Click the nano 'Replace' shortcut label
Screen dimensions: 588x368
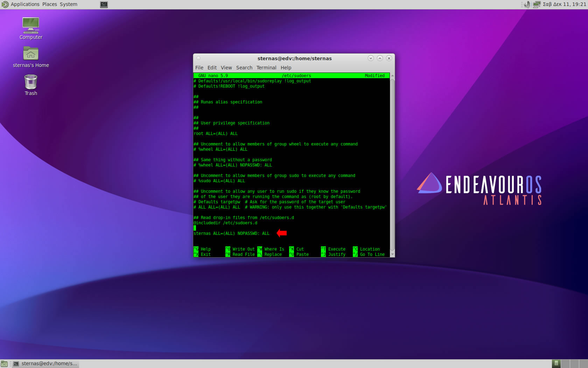(x=273, y=254)
